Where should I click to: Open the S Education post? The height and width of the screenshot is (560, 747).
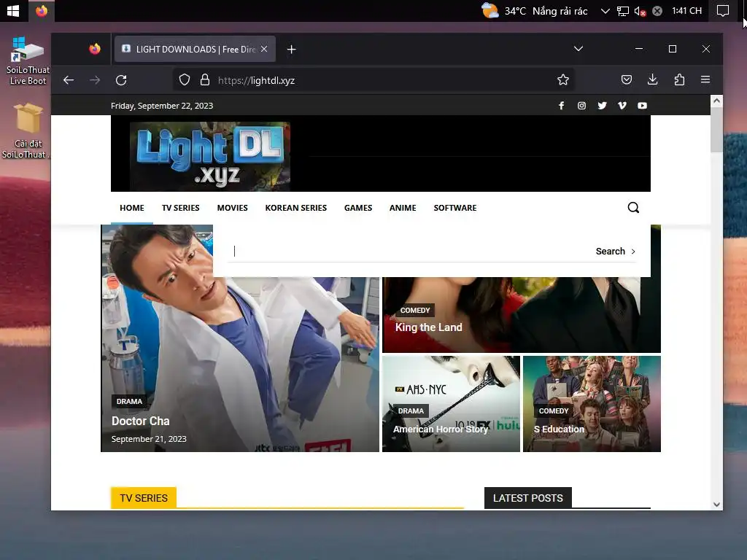(x=559, y=429)
